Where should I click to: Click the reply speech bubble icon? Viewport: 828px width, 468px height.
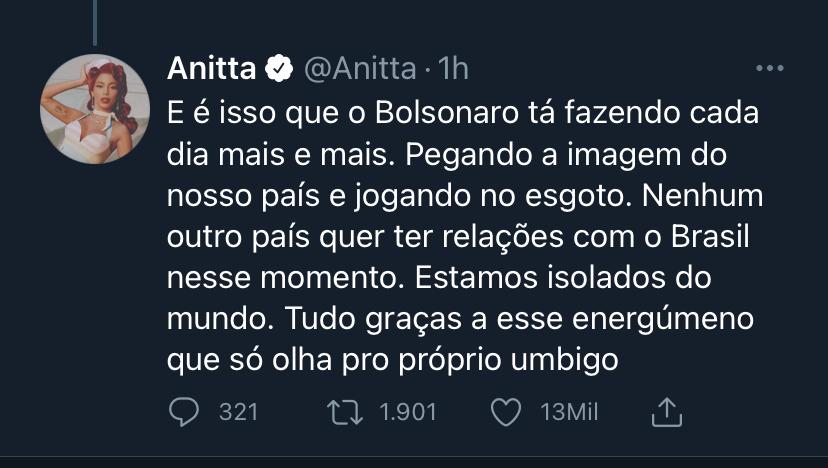(183, 412)
